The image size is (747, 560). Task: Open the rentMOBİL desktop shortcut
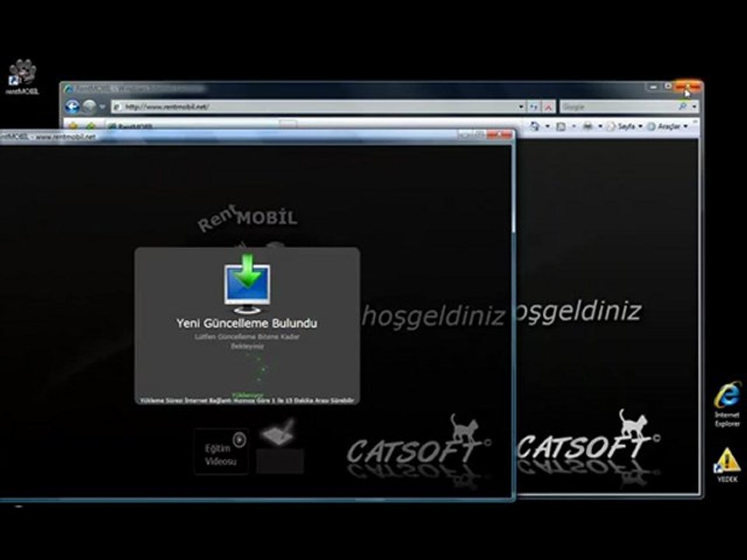click(23, 77)
